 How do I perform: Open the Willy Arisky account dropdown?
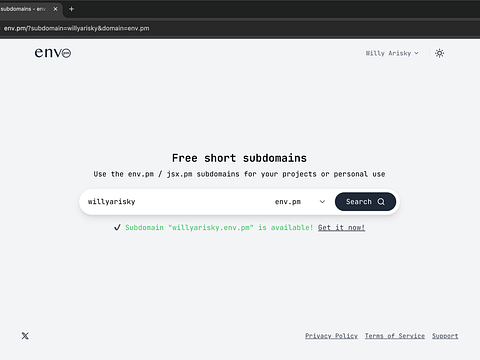click(392, 53)
